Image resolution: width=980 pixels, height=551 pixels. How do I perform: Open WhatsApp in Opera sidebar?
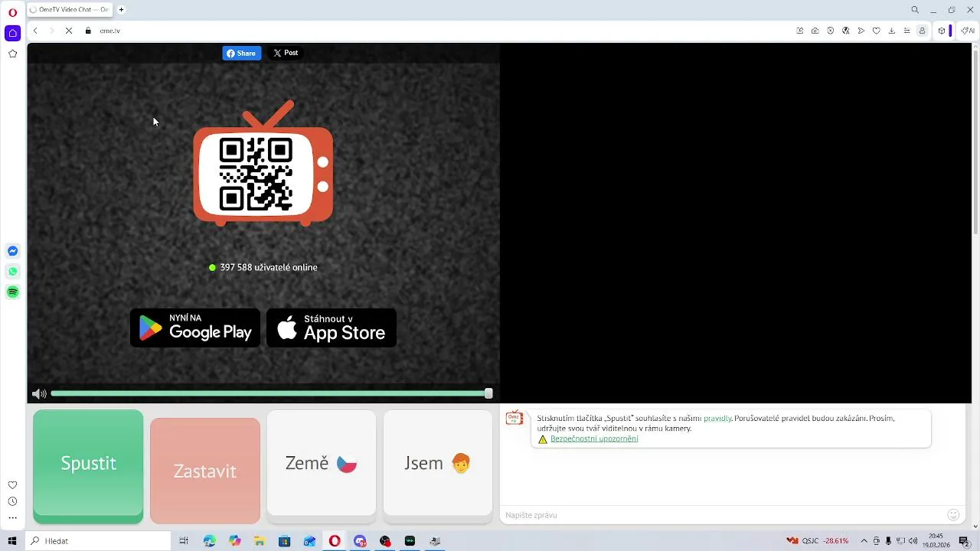(12, 272)
